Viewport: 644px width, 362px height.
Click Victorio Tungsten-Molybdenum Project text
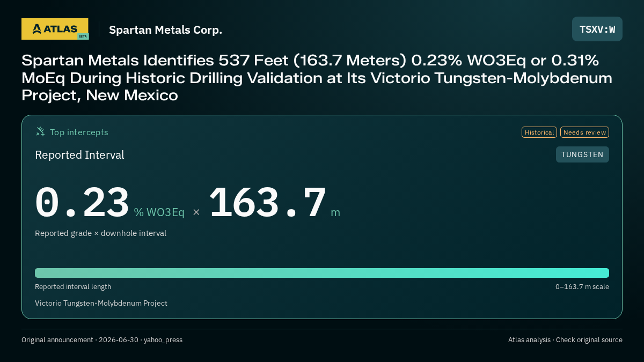101,303
